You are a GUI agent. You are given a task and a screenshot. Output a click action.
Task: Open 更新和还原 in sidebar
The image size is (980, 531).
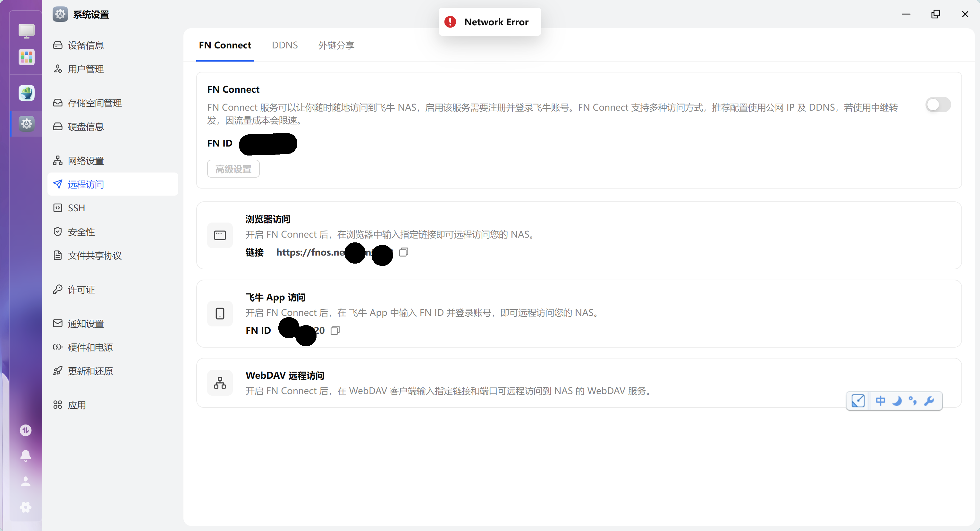pyautogui.click(x=90, y=371)
